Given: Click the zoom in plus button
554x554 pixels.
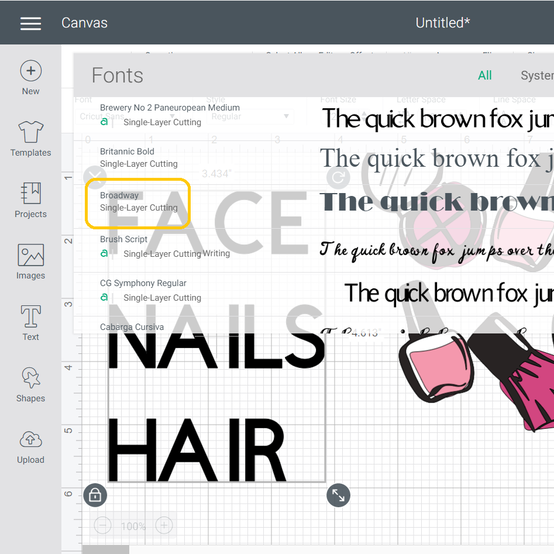Looking at the screenshot, I should 164,526.
